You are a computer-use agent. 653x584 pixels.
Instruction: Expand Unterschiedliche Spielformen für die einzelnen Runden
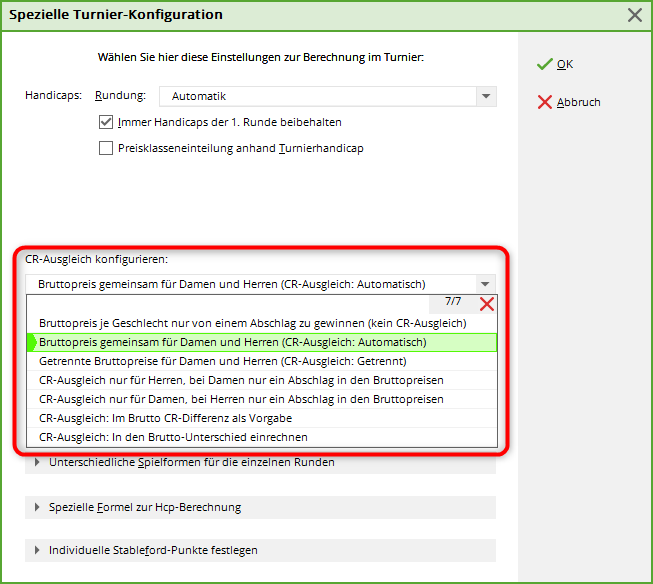[x=260, y=462]
